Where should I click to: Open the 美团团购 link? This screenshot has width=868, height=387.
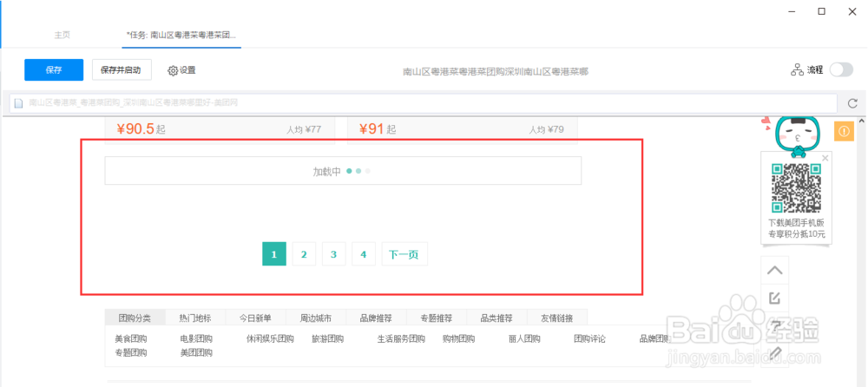196,352
